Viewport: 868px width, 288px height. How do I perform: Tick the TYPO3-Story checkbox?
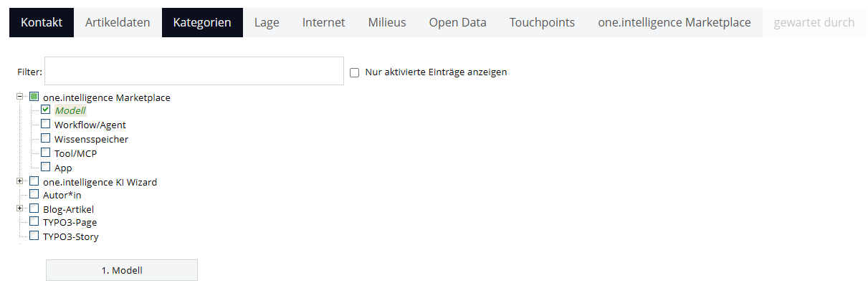[34, 236]
